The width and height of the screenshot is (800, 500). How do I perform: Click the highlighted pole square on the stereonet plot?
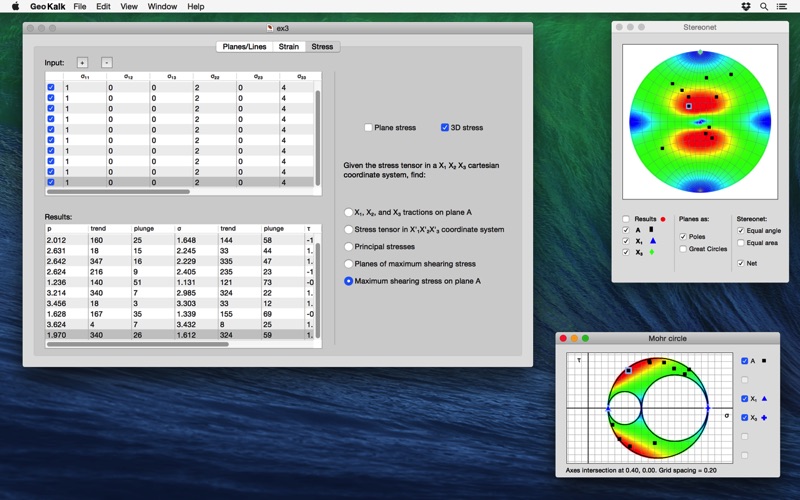pyautogui.click(x=689, y=106)
